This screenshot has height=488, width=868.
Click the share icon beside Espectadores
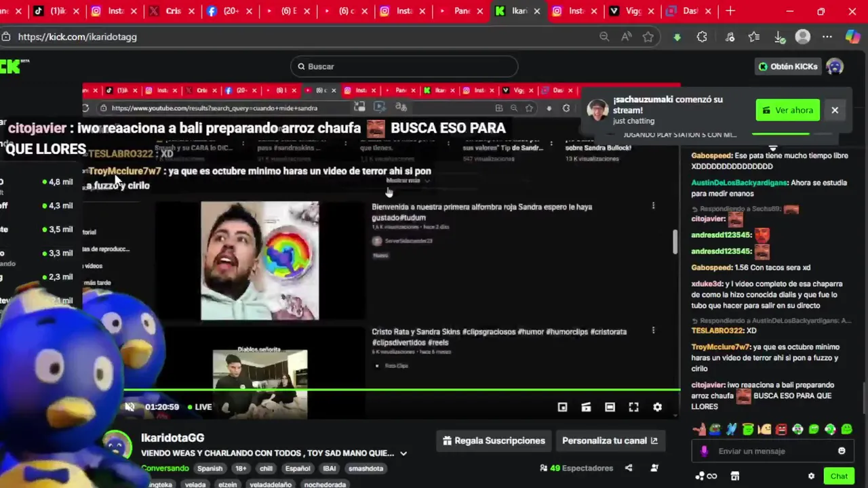[629, 468]
